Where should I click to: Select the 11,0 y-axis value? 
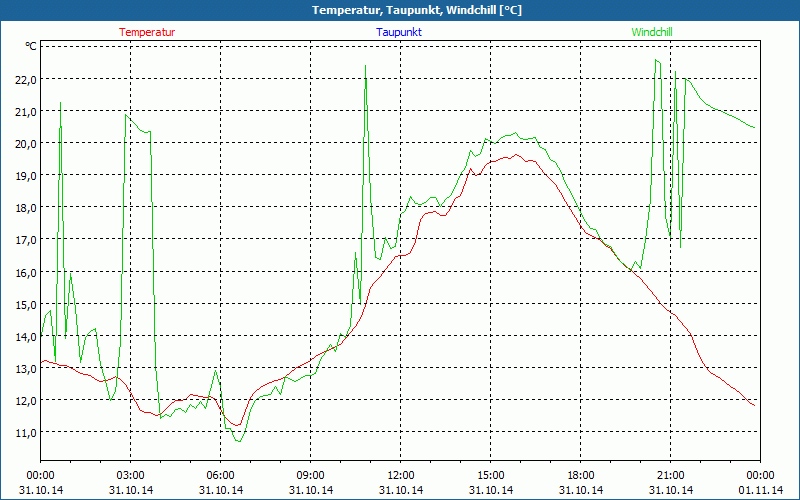tap(24, 432)
